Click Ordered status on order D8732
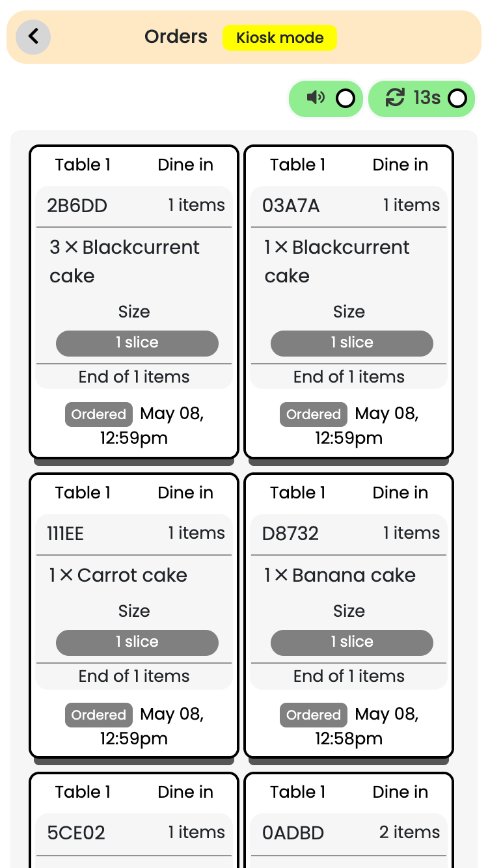Viewport: 488px width, 868px height. 314,715
